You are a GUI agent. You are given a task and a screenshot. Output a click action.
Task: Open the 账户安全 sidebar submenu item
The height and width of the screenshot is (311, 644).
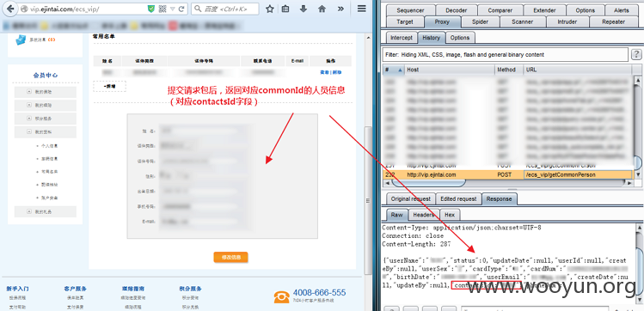coord(50,198)
